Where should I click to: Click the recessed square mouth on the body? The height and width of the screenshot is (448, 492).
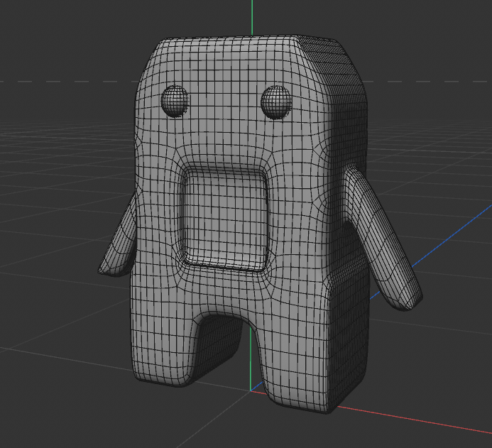tap(225, 219)
